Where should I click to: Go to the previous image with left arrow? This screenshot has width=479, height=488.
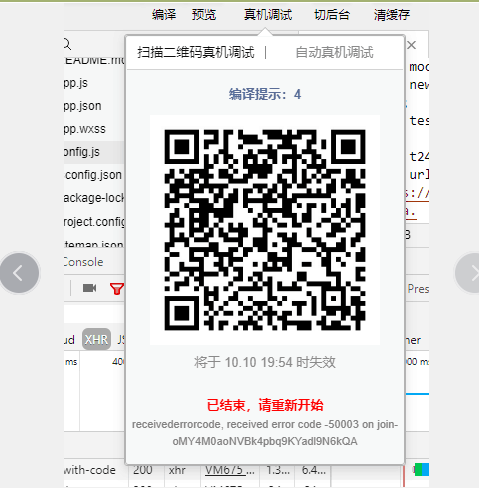[x=20, y=273]
